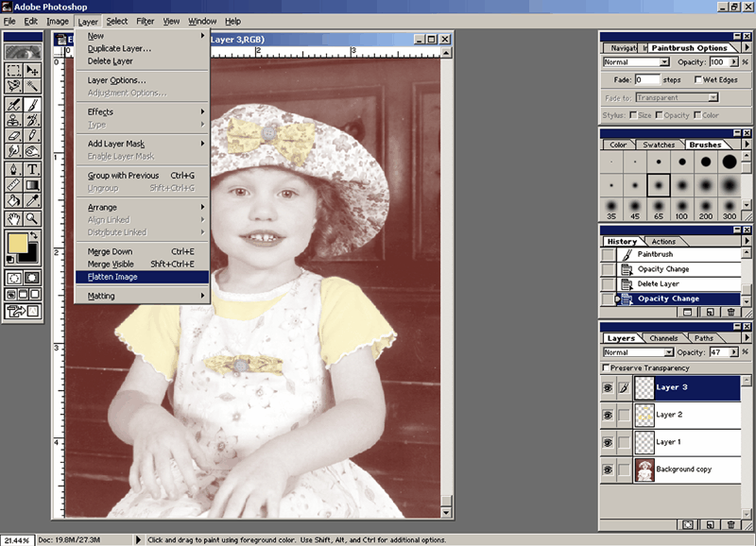756x546 pixels.
Task: Expand the layer Opacity slider arrow
Action: pyautogui.click(x=734, y=352)
